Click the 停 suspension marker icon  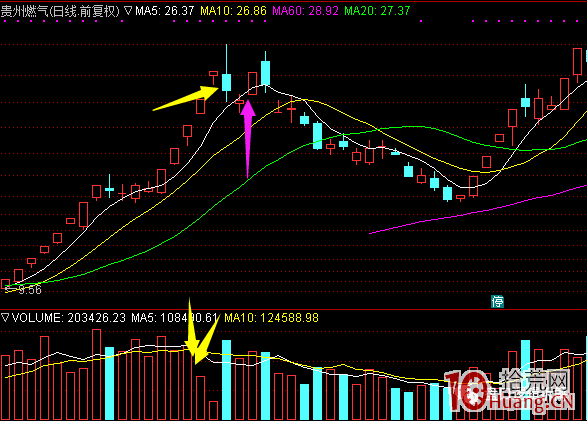point(498,301)
